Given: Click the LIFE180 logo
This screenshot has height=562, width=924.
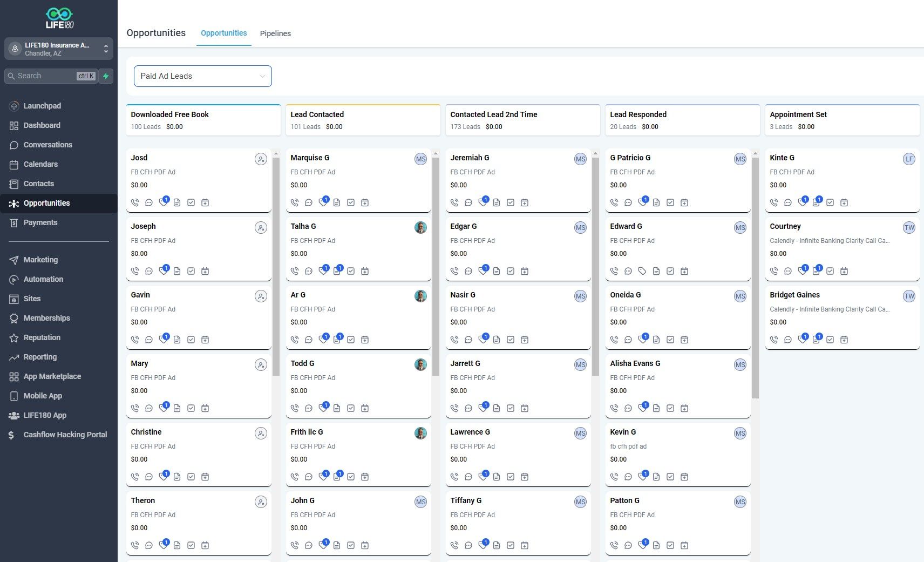Looking at the screenshot, I should [x=59, y=18].
